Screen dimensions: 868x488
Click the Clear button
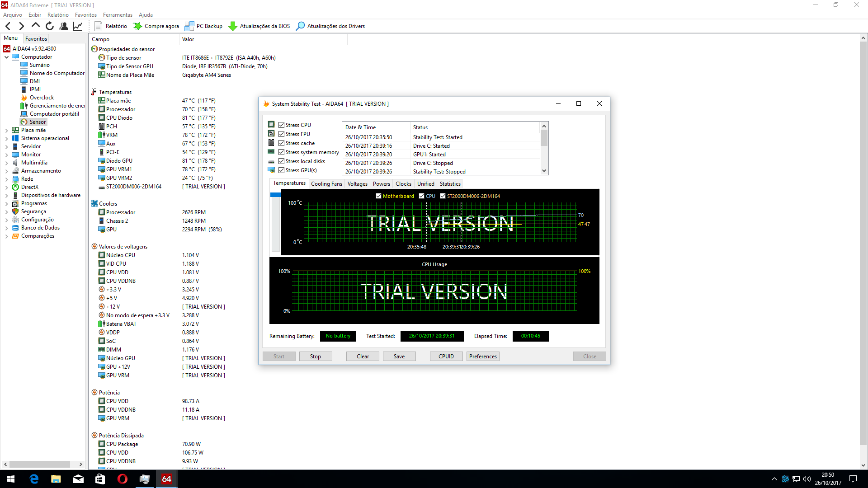click(x=363, y=357)
